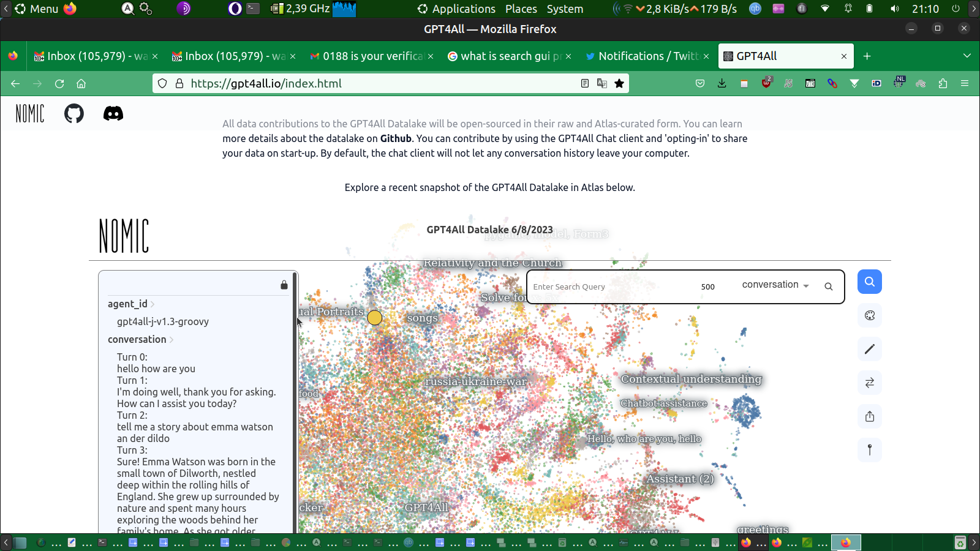Viewport: 980px width, 551px height.
Task: Open the Firefox downloads panel
Action: [722, 83]
